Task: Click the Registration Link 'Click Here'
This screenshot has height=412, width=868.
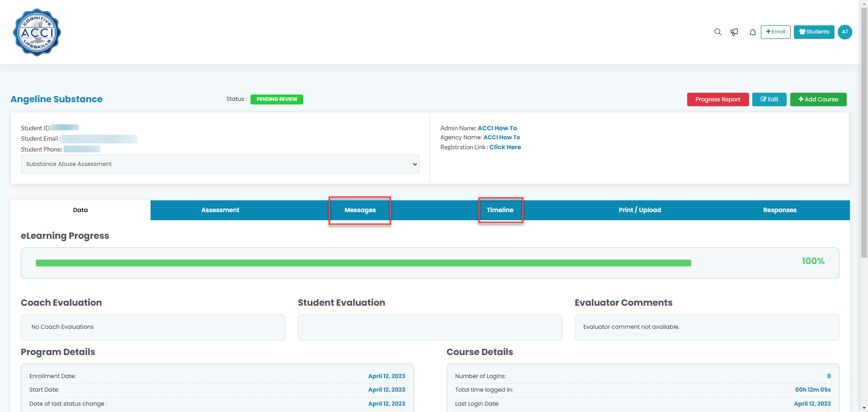Action: tap(505, 147)
